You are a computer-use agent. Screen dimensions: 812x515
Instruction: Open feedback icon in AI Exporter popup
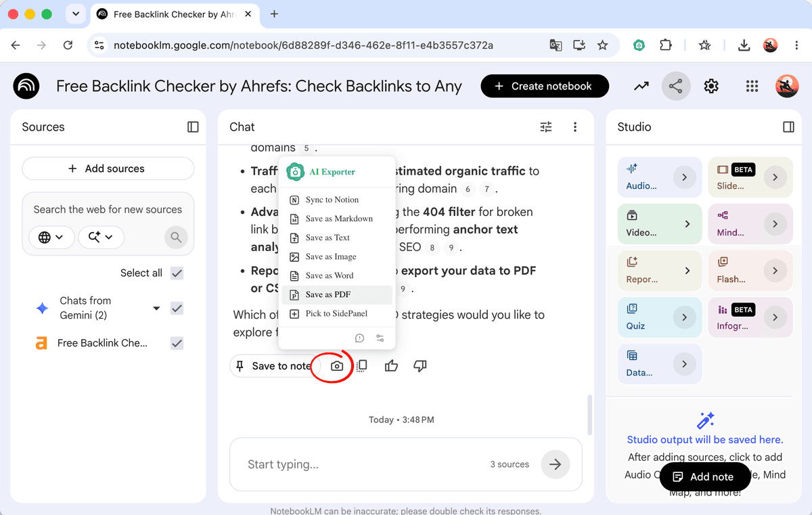(x=359, y=338)
